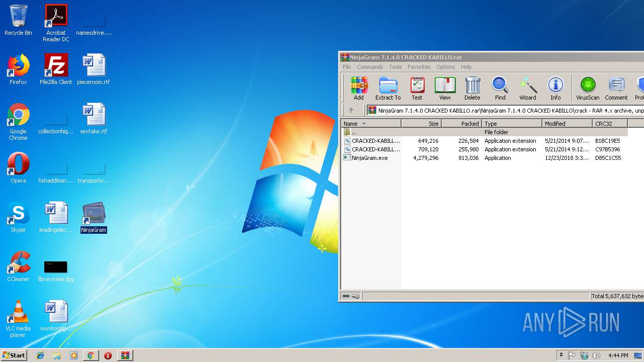Open the Tools menu
644x362 pixels.
[395, 67]
